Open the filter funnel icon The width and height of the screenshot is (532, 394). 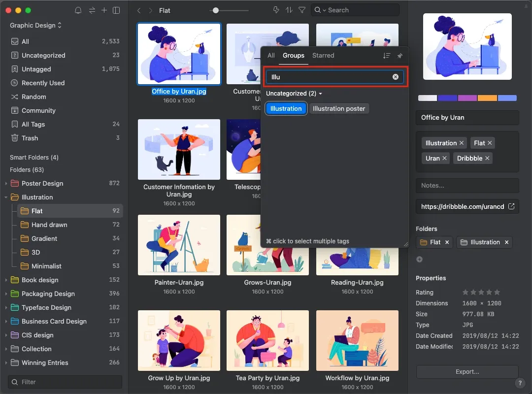pos(302,10)
